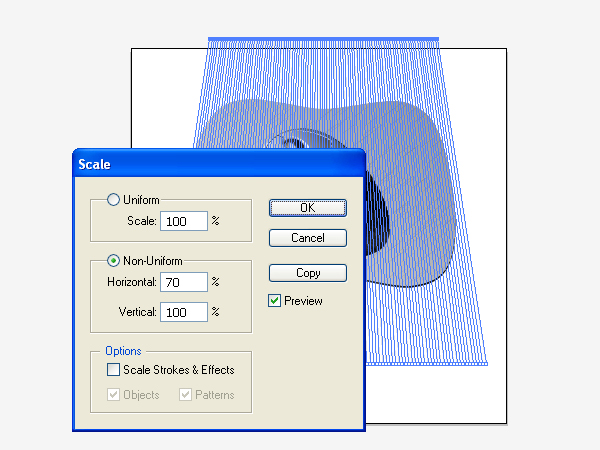
Task: Confirm scaling with the OK button
Action: tap(308, 208)
